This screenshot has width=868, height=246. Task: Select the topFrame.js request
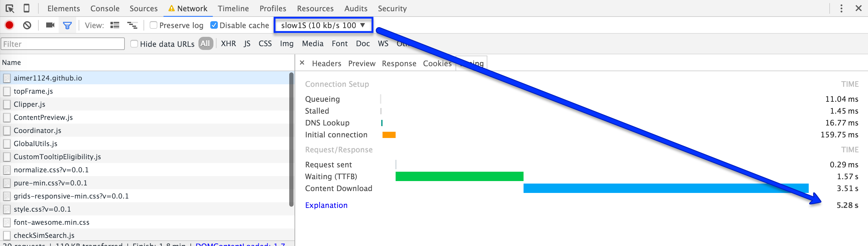pyautogui.click(x=33, y=91)
